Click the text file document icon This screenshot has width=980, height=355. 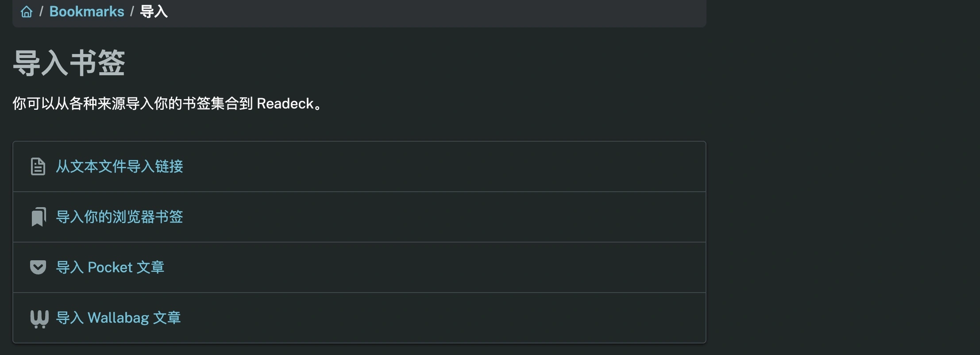[x=38, y=166]
